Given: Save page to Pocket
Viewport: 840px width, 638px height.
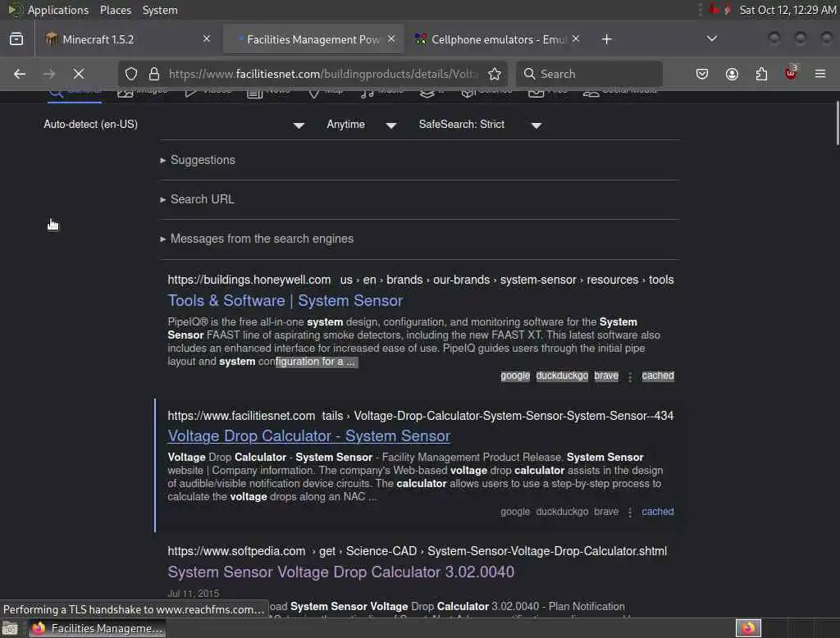Looking at the screenshot, I should pyautogui.click(x=702, y=74).
